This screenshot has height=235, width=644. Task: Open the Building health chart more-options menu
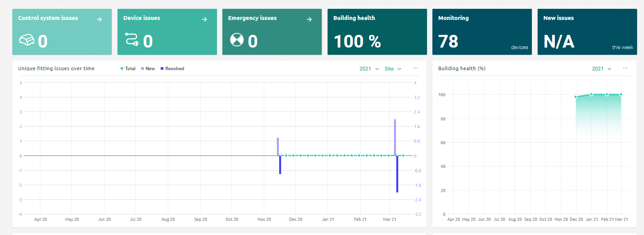coord(625,68)
